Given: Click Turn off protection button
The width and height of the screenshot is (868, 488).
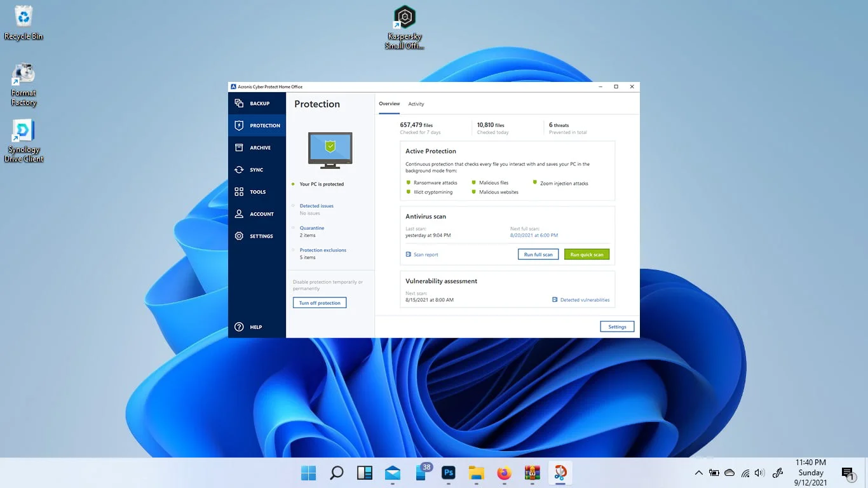Looking at the screenshot, I should [320, 302].
